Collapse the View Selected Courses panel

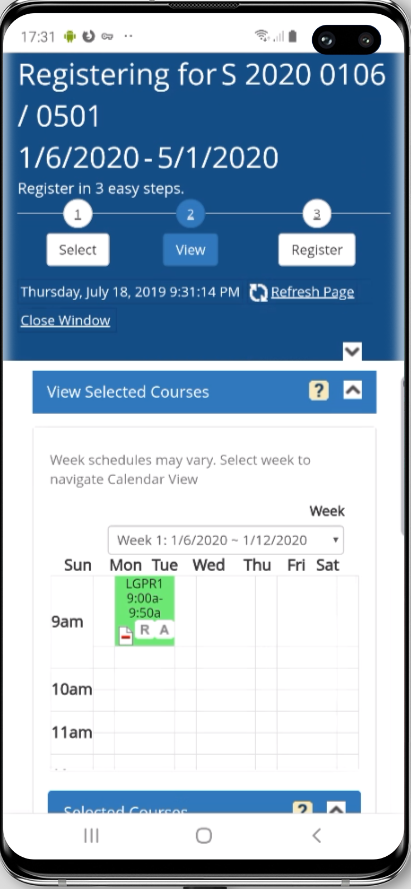pos(353,390)
